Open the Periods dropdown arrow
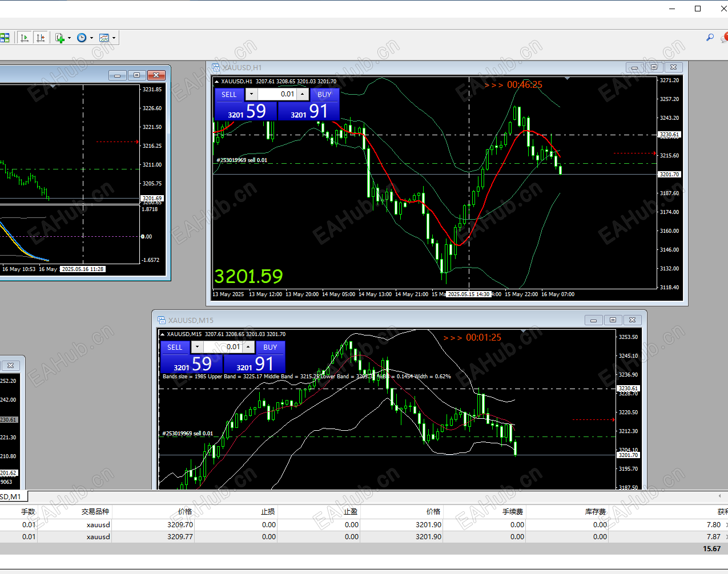728x574 pixels. pyautogui.click(x=91, y=38)
